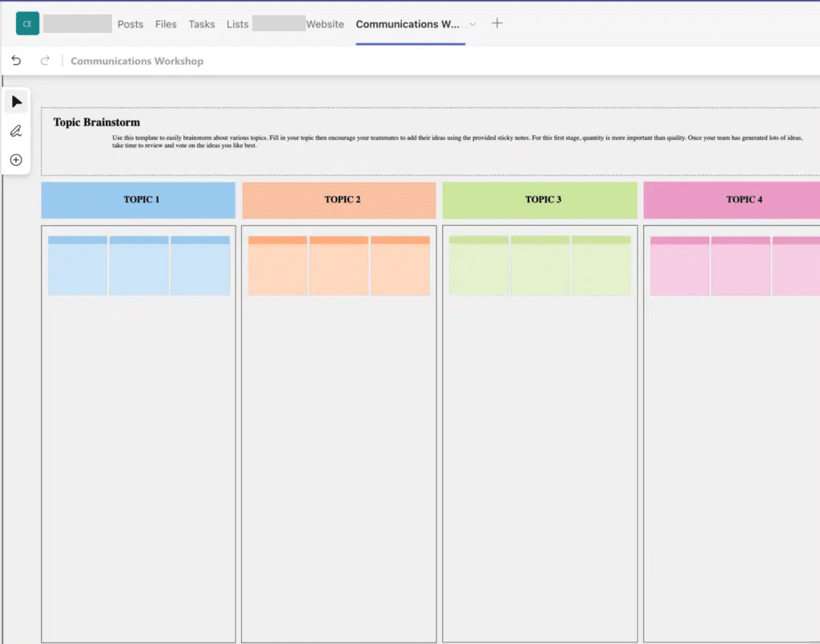
Task: Click the middle orange sticky note
Action: coord(339,266)
